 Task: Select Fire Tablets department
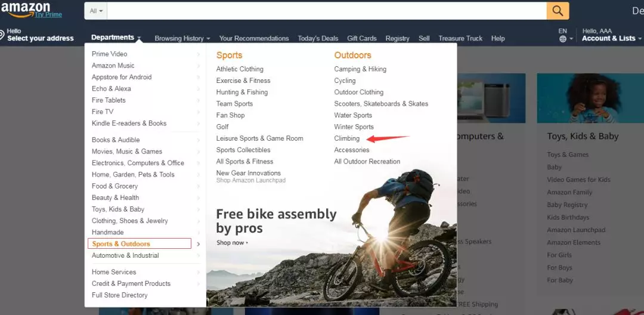tap(109, 100)
